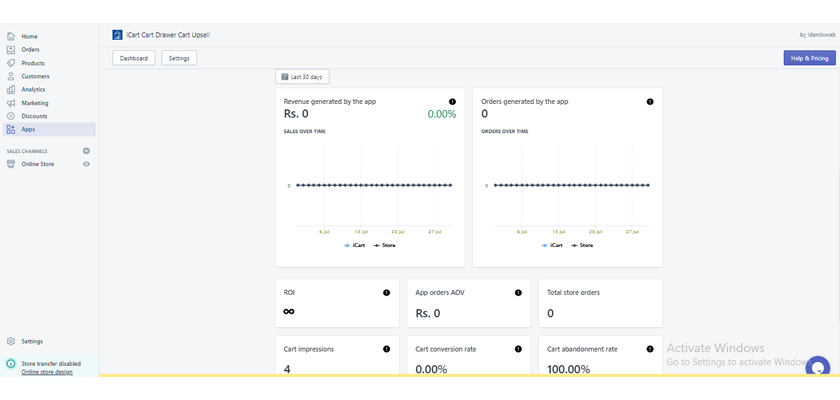Image resolution: width=840 pixels, height=400 pixels.
Task: Open Analytics in the sidebar
Action: pyautogui.click(x=33, y=90)
